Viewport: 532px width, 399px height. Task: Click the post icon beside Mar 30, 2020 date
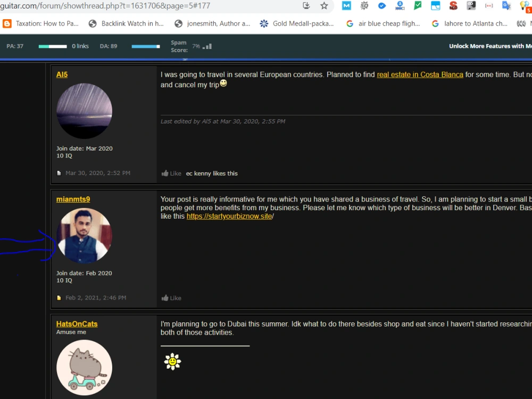59,173
